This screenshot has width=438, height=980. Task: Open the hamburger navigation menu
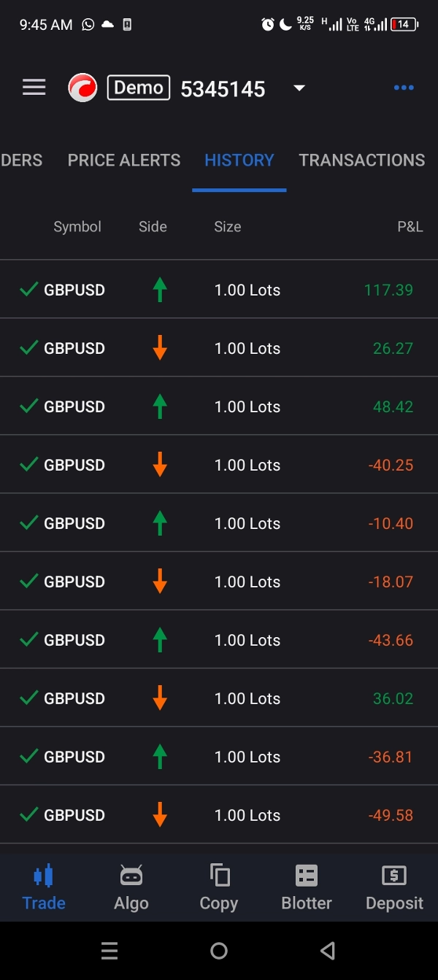coord(34,87)
